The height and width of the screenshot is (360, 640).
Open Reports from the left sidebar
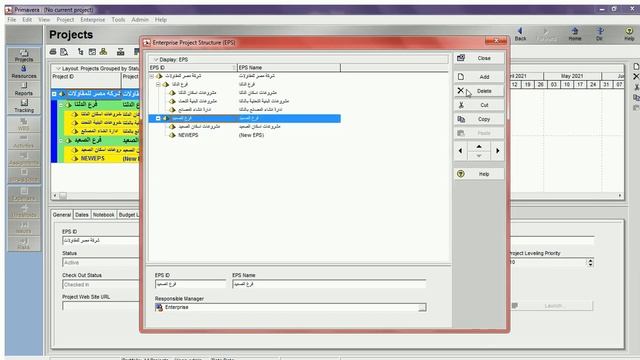[x=24, y=89]
